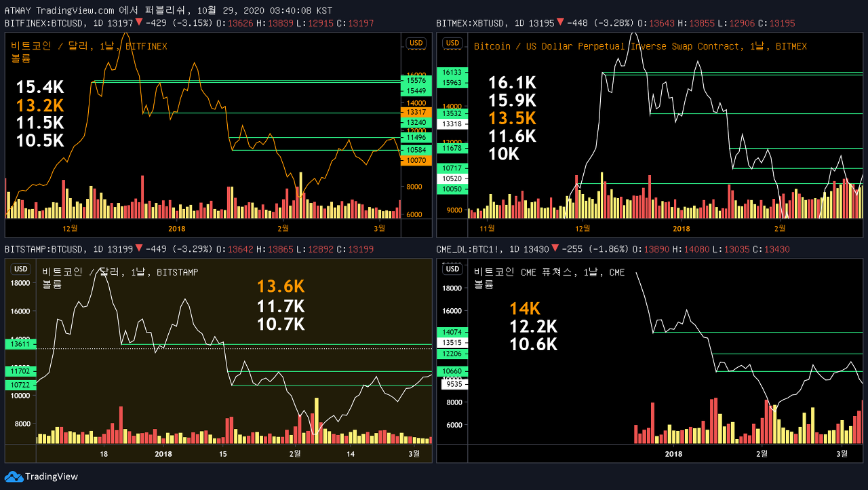
Task: Click the 12.2K annotation text
Action: click(534, 326)
